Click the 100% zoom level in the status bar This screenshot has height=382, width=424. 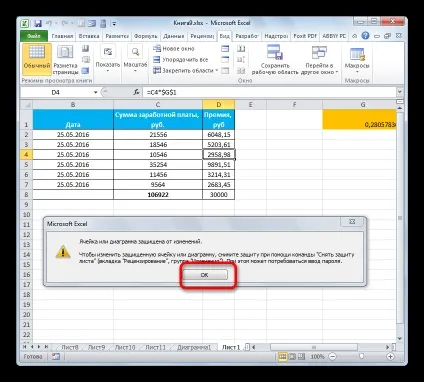pos(317,357)
